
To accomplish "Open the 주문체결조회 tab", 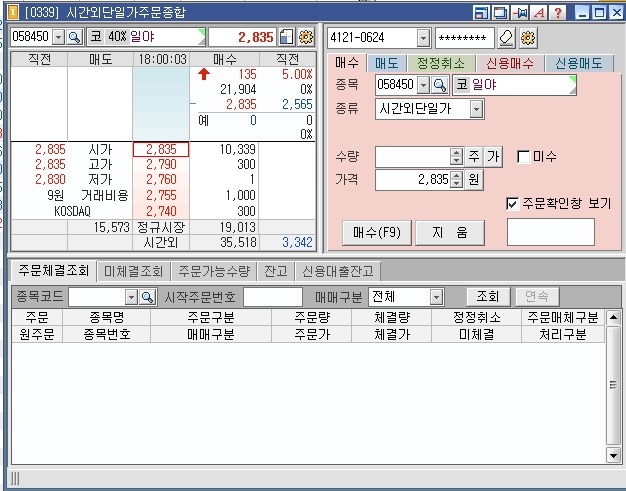I will (x=53, y=271).
